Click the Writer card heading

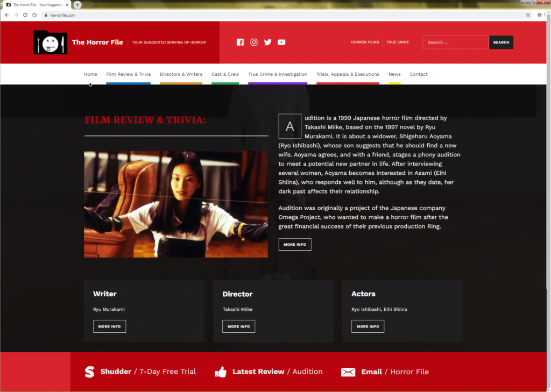[105, 294]
